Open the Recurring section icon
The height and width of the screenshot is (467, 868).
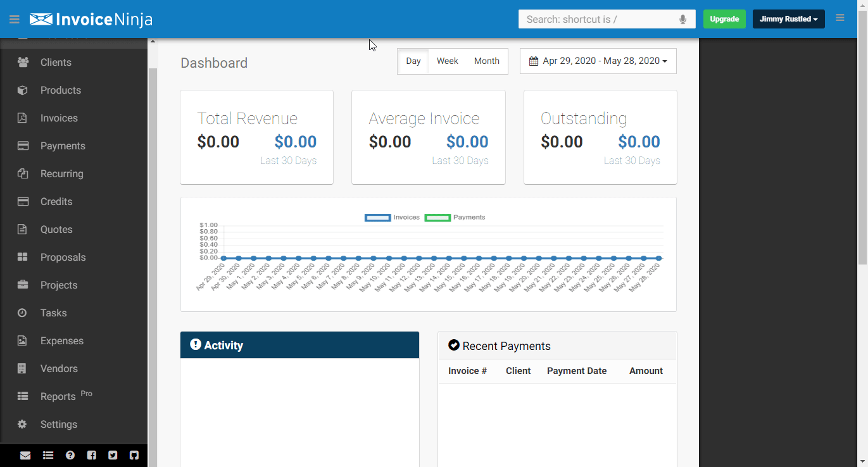22,173
